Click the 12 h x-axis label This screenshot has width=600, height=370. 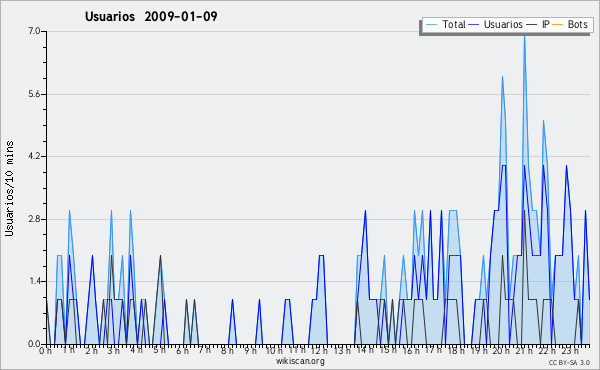(320, 350)
